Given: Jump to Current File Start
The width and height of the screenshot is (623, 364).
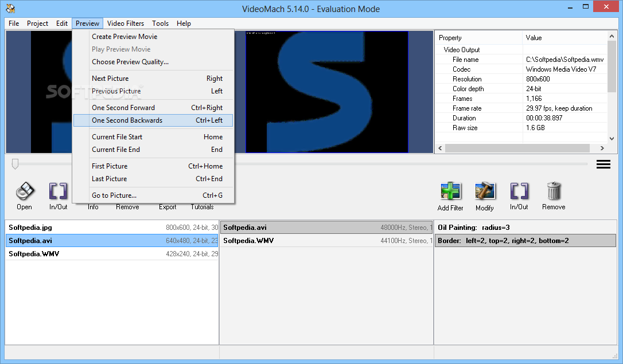Looking at the screenshot, I should click(x=153, y=137).
